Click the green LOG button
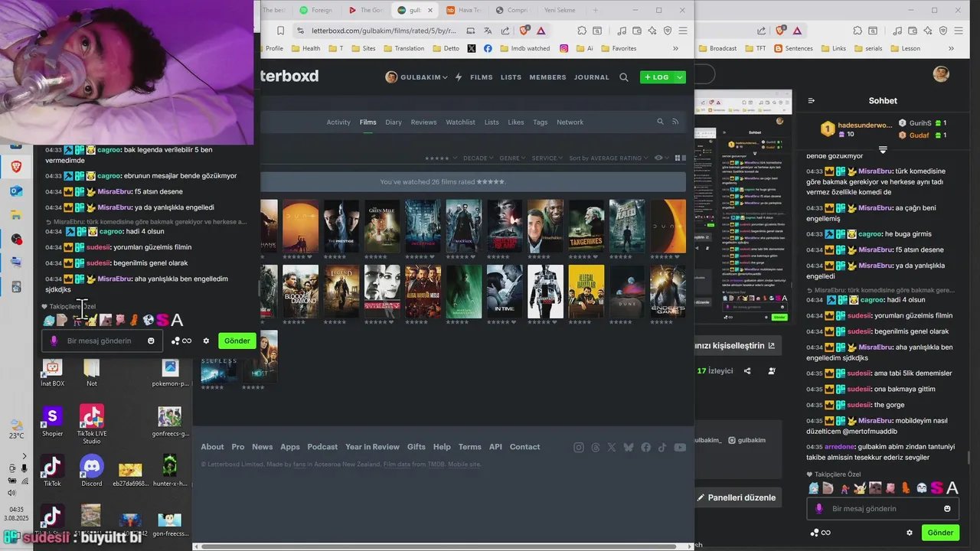This screenshot has height=551, width=980. point(657,77)
